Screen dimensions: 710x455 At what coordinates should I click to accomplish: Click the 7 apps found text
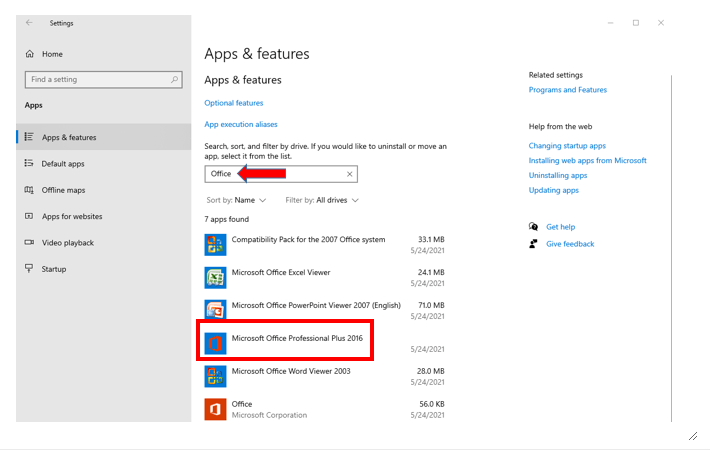[x=226, y=219]
